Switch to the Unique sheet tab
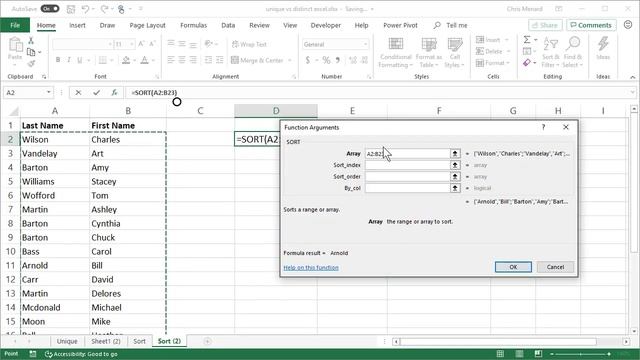Screen dimensions: 640x360 click(67, 341)
